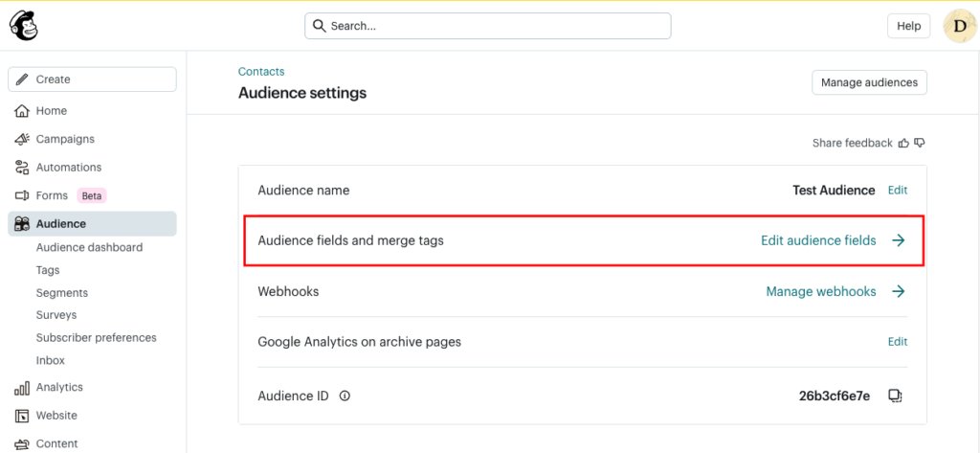Screen dimensions: 980x453
Task: Select Audience dashboard submenu item
Action: (x=89, y=247)
